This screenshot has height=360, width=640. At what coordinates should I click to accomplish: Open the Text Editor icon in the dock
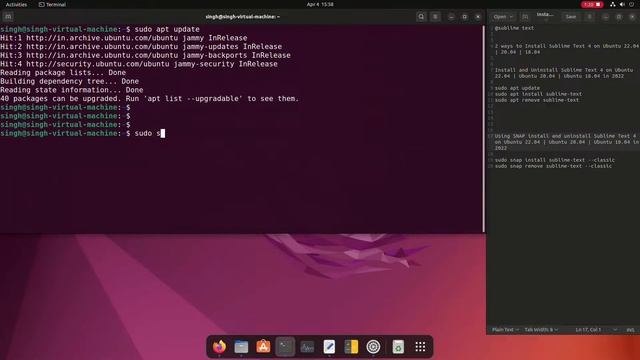tap(329, 347)
